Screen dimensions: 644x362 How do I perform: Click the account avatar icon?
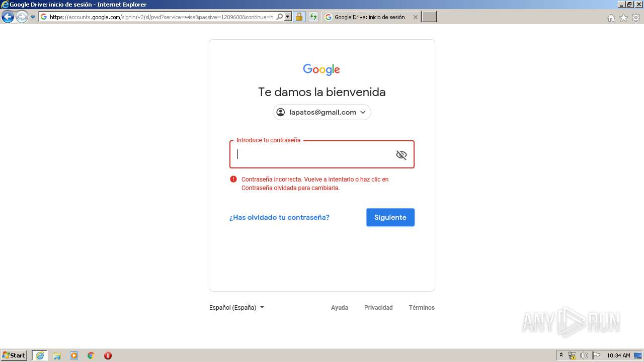(281, 112)
